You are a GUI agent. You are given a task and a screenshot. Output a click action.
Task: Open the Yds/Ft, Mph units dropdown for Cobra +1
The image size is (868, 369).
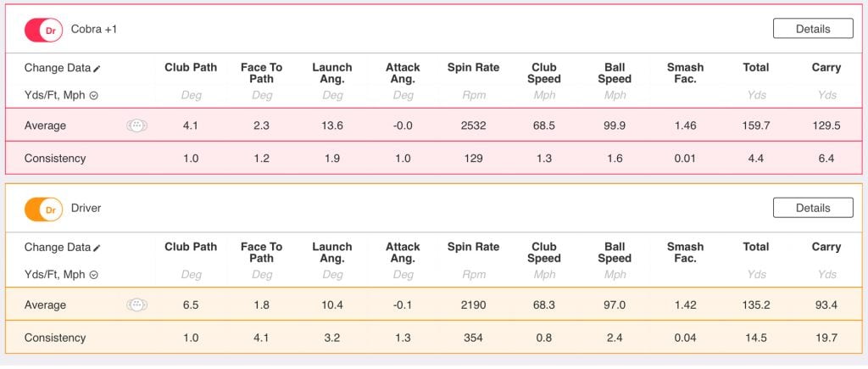pyautogui.click(x=93, y=96)
